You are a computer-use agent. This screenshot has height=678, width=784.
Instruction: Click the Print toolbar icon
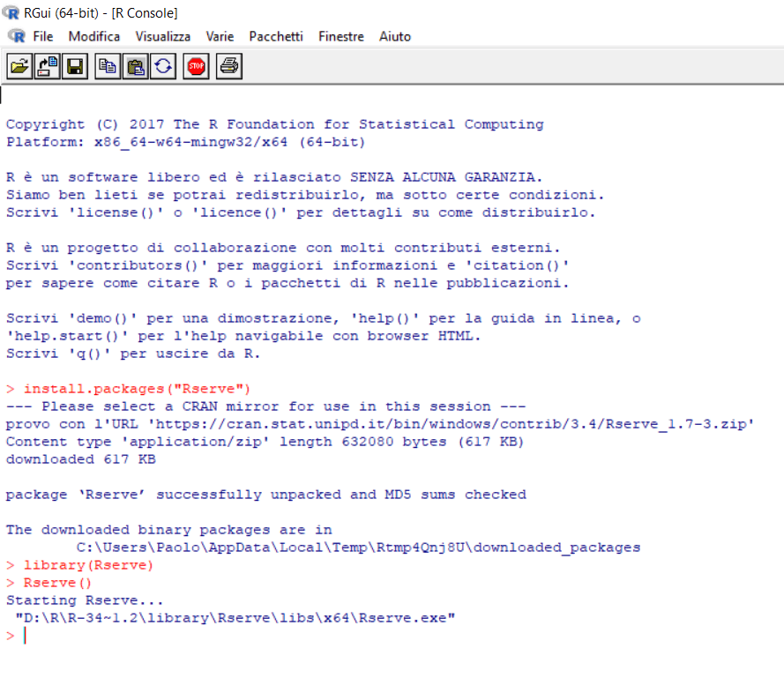click(x=229, y=66)
